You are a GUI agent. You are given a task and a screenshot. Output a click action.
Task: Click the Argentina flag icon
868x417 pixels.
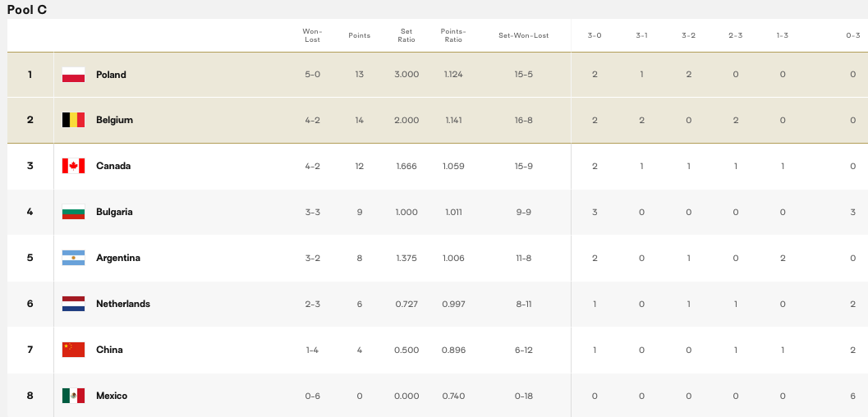point(73,258)
